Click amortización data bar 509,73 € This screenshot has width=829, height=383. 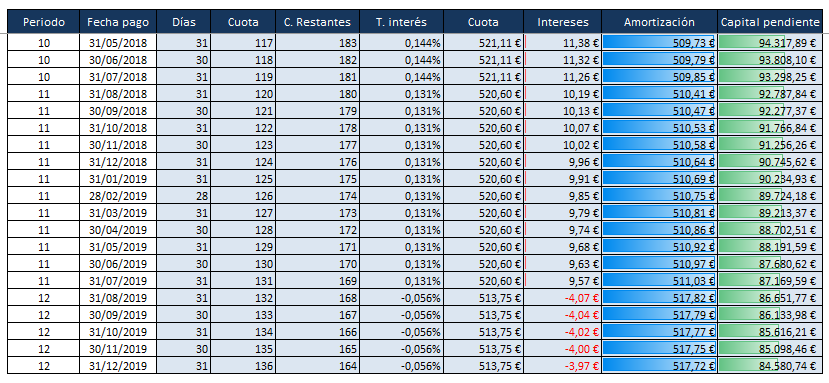[x=659, y=43]
